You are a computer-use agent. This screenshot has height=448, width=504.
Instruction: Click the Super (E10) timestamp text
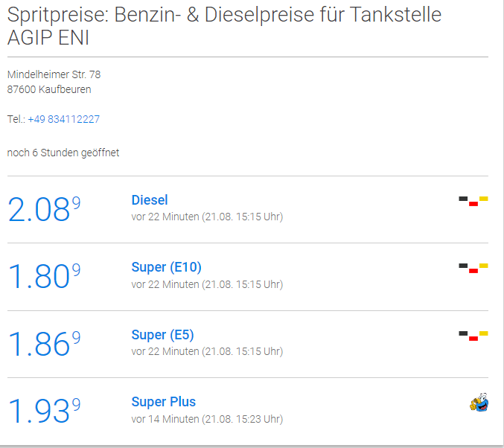pos(207,284)
